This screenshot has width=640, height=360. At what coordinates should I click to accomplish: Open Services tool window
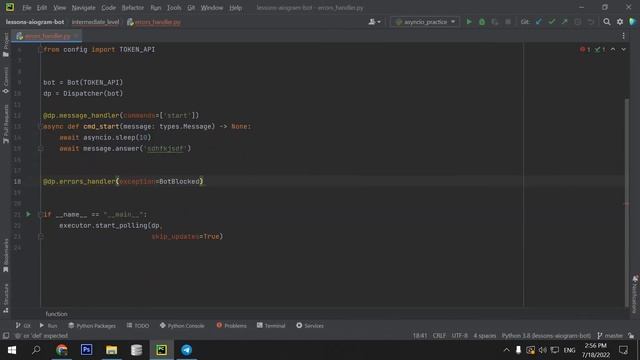pos(310,325)
